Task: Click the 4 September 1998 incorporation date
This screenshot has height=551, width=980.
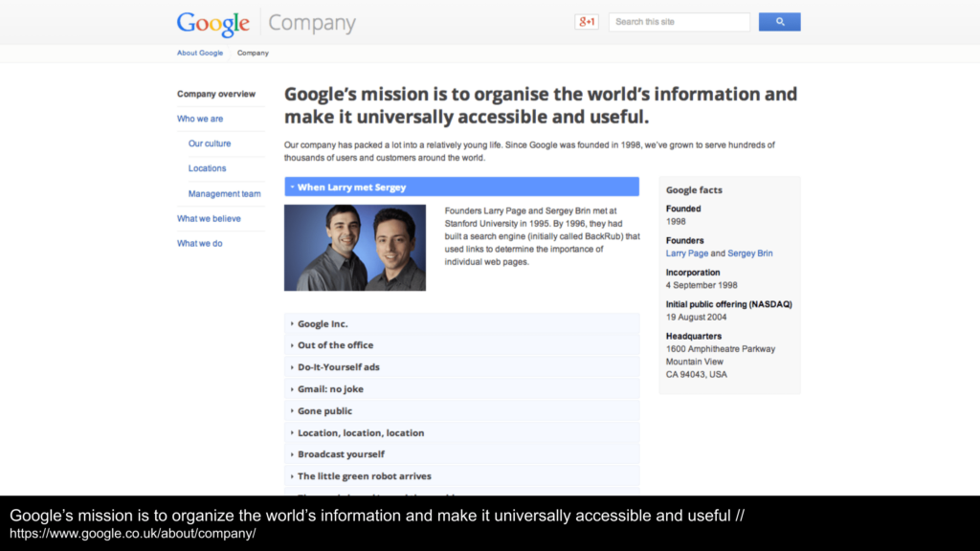Action: (702, 285)
